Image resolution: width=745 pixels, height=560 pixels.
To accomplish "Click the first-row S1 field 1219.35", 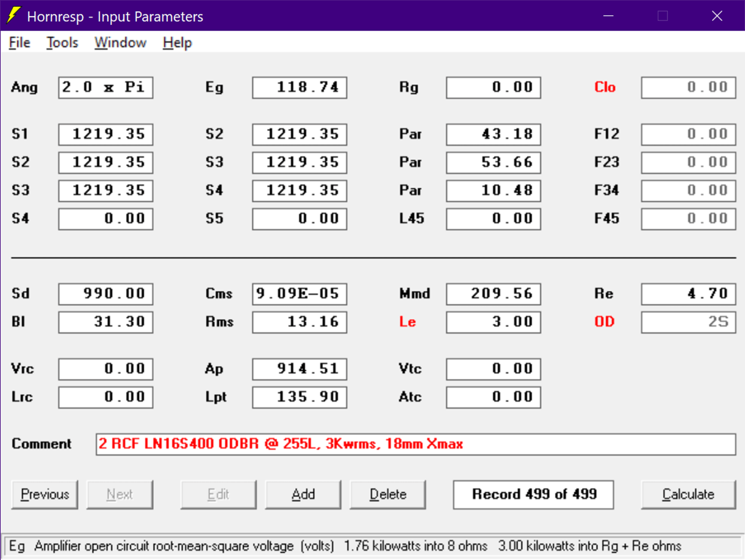I will [106, 134].
